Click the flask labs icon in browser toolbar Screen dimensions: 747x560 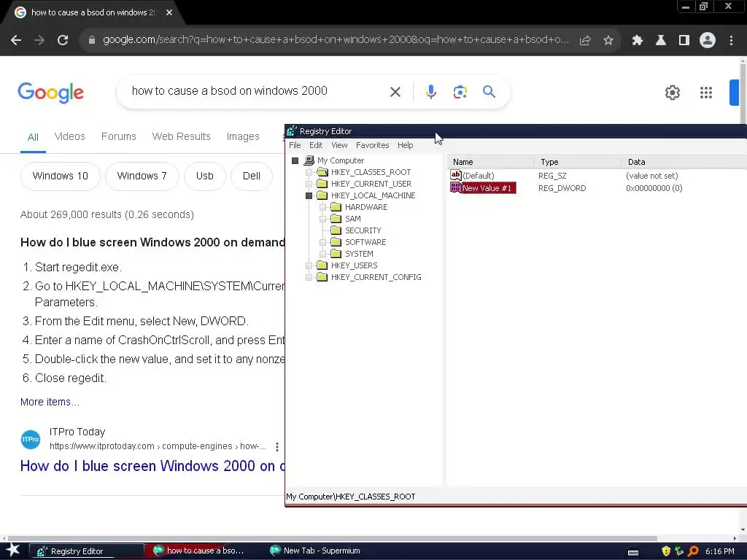(661, 41)
